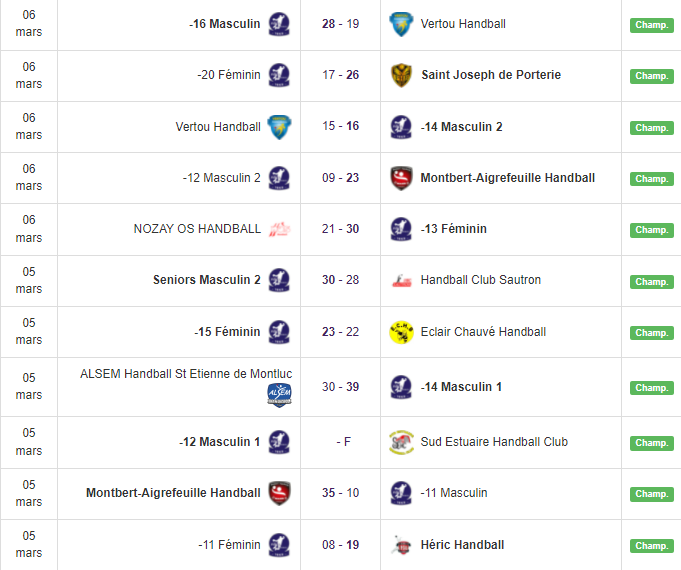Click the 28 - 19 match score
This screenshot has width=681, height=570.
point(341,23)
